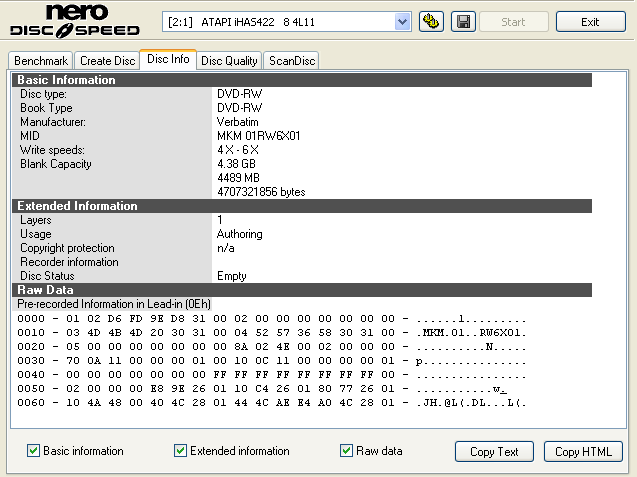This screenshot has width=637, height=477.
Task: Select the MID value MKM 01RW6X01
Action: pyautogui.click(x=258, y=136)
